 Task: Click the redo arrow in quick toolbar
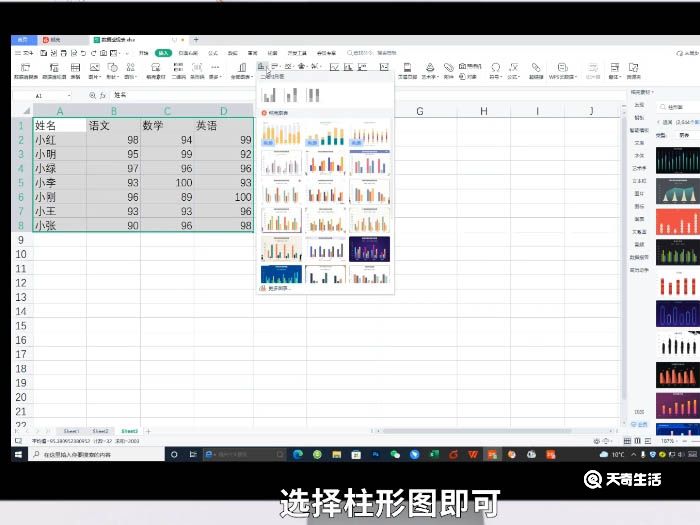click(94, 53)
